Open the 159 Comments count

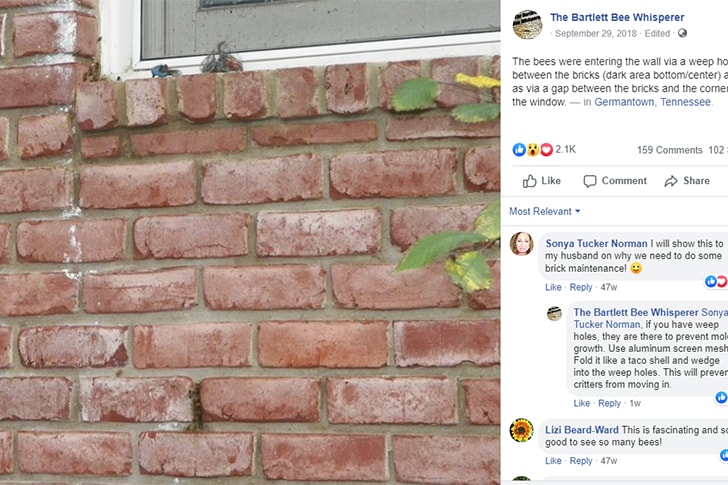670,150
